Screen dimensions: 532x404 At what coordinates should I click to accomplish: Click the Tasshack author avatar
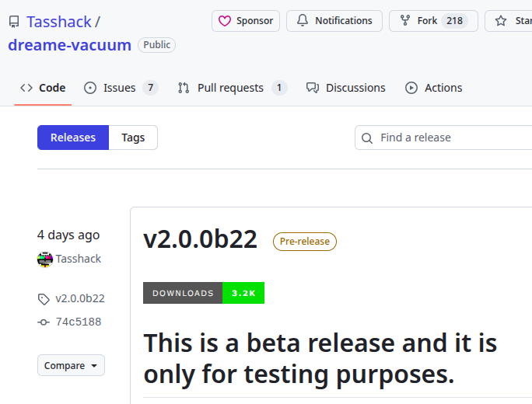point(45,259)
